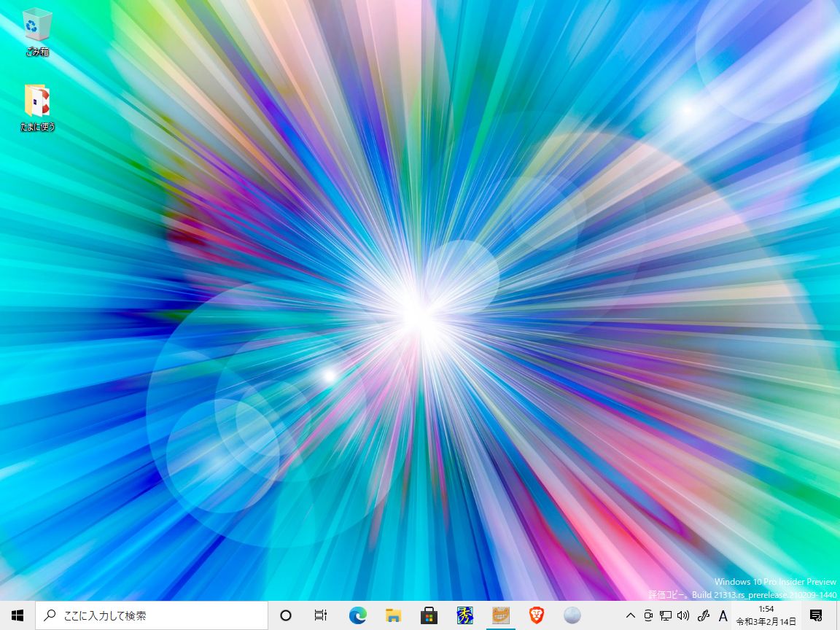The height and width of the screenshot is (630, 840).
Task: Open File Explorer from the taskbar
Action: tap(393, 615)
